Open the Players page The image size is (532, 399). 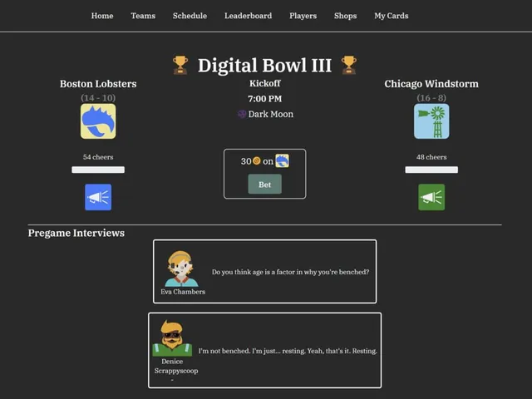303,16
